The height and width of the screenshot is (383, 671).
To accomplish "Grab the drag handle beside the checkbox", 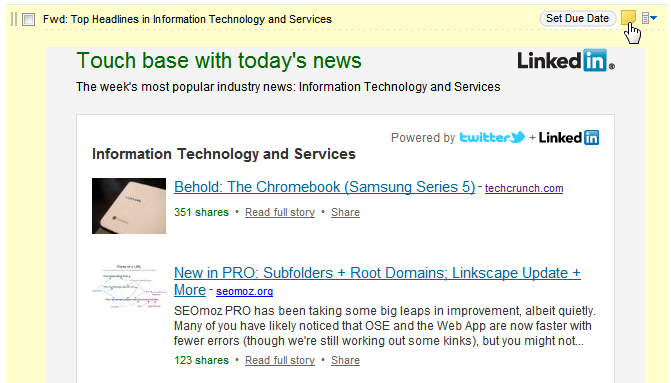I will pos(14,19).
